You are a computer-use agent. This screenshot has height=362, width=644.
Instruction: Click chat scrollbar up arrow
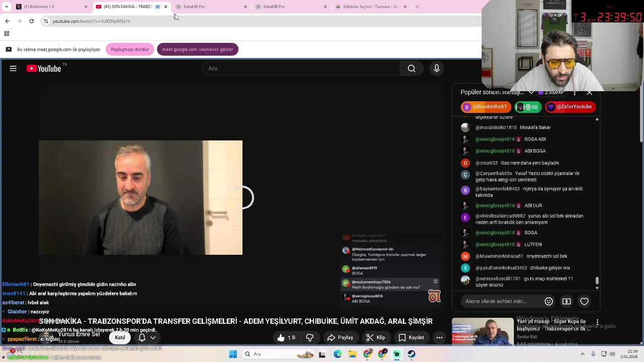pos(597,119)
